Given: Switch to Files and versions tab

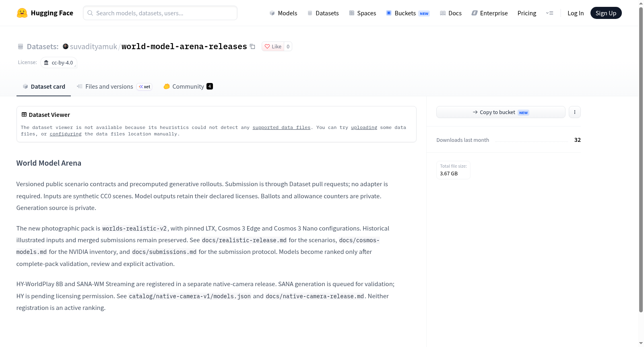Looking at the screenshot, I should point(114,87).
